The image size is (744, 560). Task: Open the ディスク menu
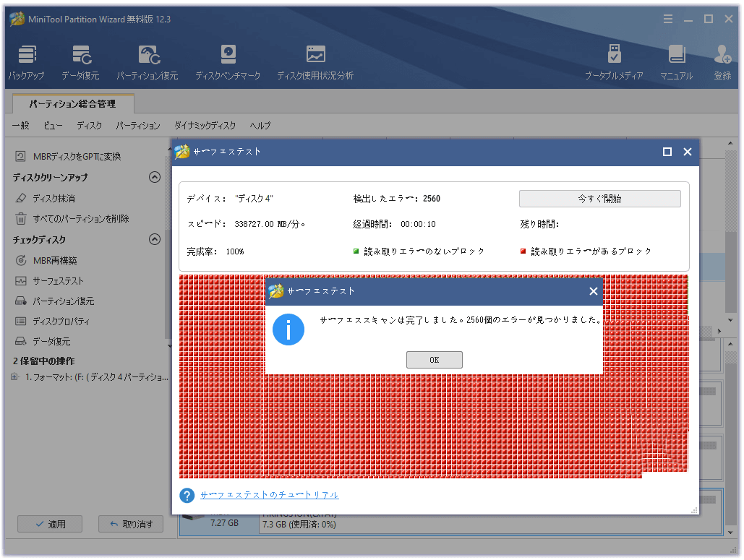(x=88, y=125)
